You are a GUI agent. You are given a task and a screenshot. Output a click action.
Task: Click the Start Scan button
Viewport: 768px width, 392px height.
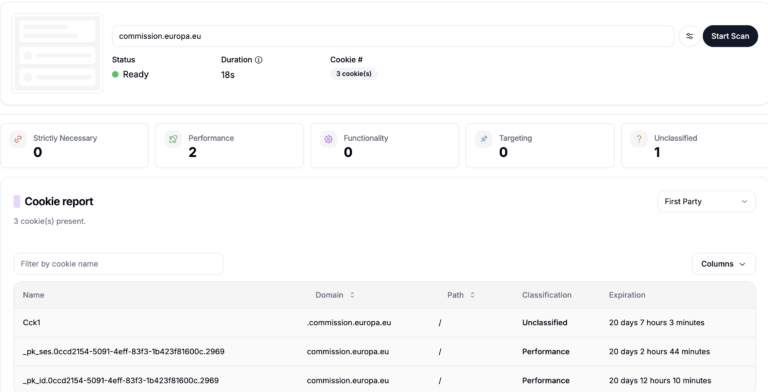(x=730, y=36)
